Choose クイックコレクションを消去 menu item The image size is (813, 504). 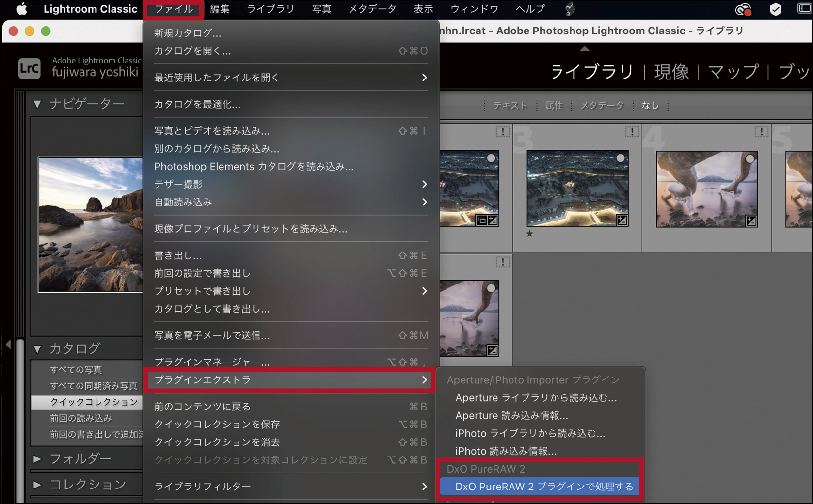click(291, 442)
